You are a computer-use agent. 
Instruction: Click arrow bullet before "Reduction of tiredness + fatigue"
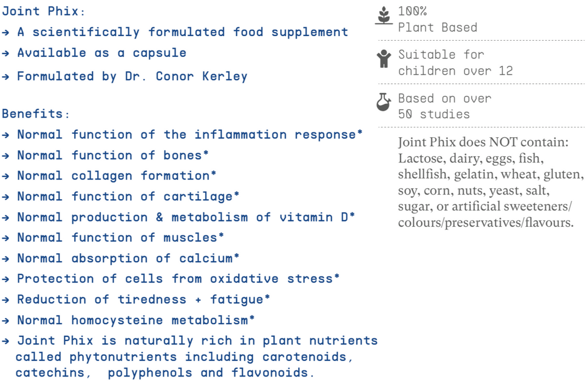tap(5, 300)
